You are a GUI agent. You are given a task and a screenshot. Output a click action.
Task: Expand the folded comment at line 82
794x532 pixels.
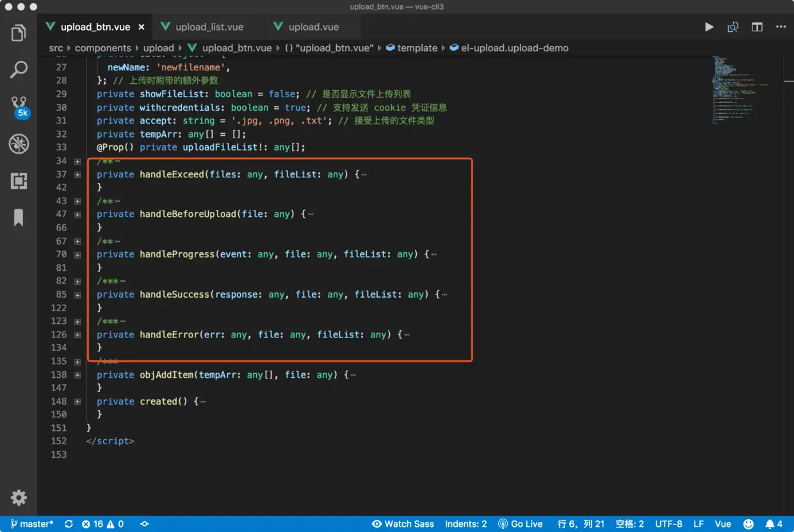[77, 281]
